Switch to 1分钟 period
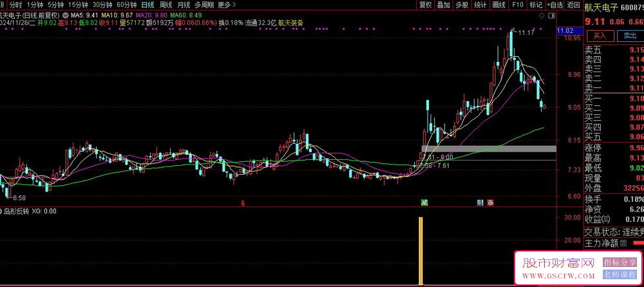 (x=35, y=5)
